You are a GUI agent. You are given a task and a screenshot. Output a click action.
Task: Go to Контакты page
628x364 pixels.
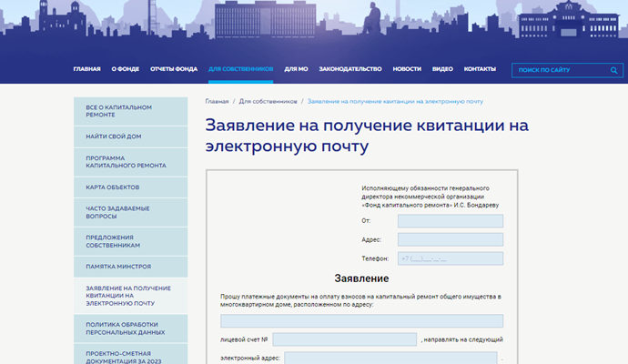click(480, 69)
